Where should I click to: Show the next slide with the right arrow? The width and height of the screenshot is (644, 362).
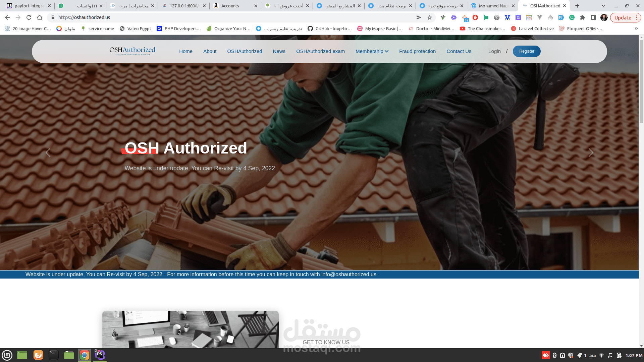coord(591,153)
